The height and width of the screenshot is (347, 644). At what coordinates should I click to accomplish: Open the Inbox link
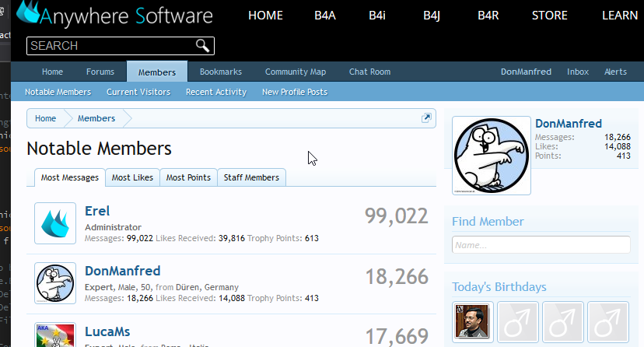tap(578, 72)
